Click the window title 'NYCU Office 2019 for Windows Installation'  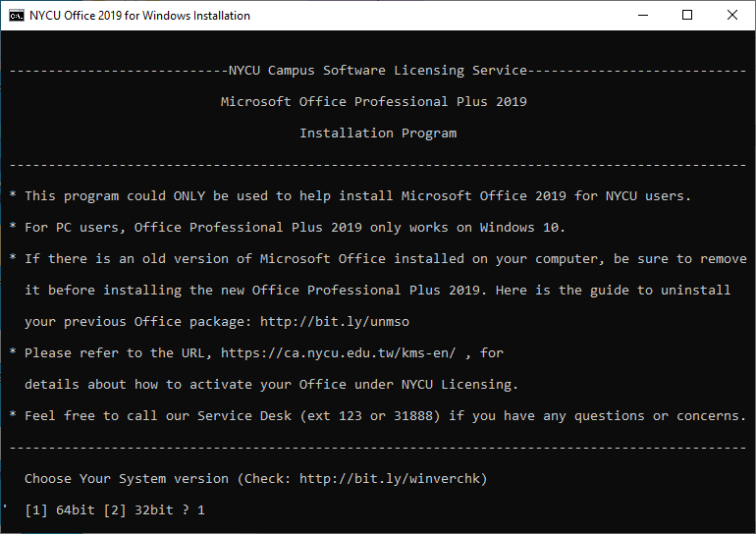click(139, 16)
